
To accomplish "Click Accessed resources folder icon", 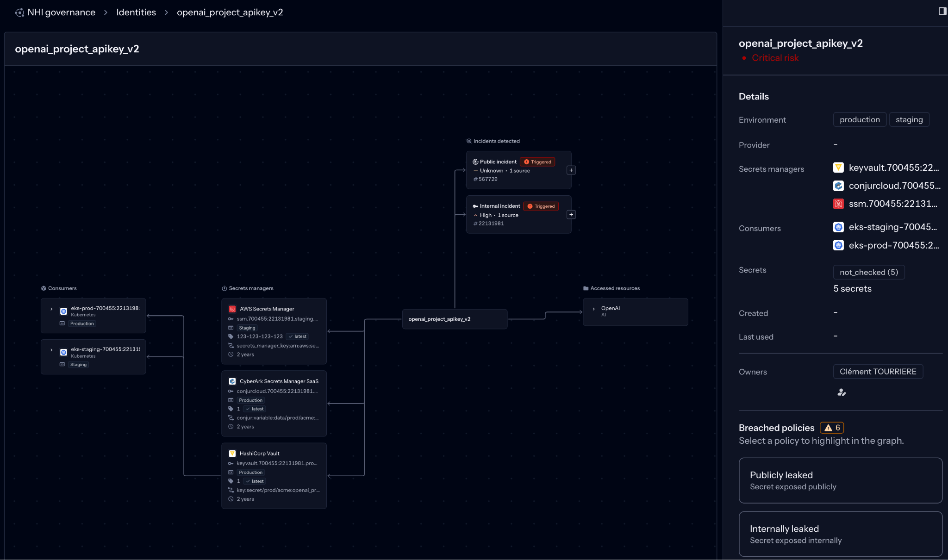I will click(586, 288).
